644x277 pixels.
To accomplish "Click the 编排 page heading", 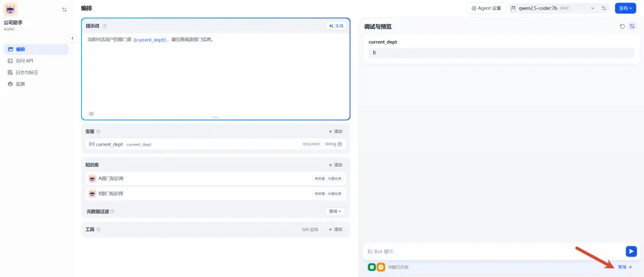I will pos(87,8).
